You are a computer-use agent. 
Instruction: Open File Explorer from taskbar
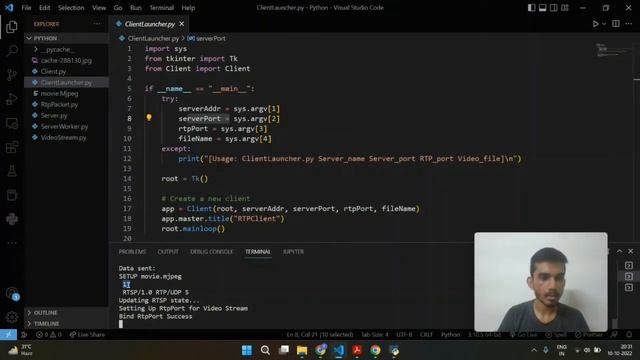[x=302, y=350]
